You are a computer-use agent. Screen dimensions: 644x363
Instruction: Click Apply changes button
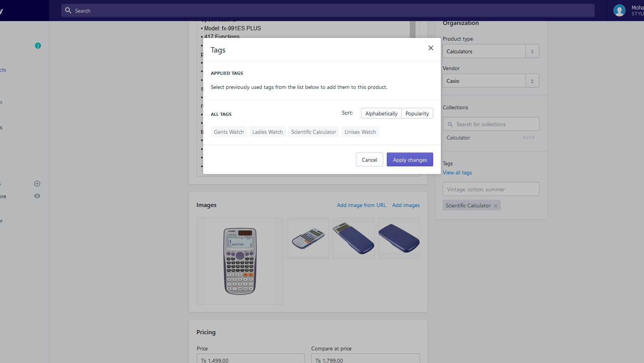coord(410,160)
